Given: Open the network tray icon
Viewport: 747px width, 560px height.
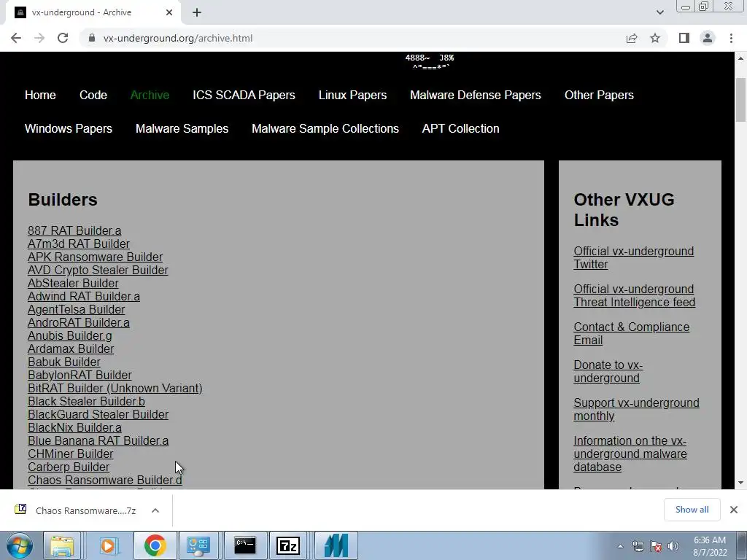Looking at the screenshot, I should (x=638, y=546).
